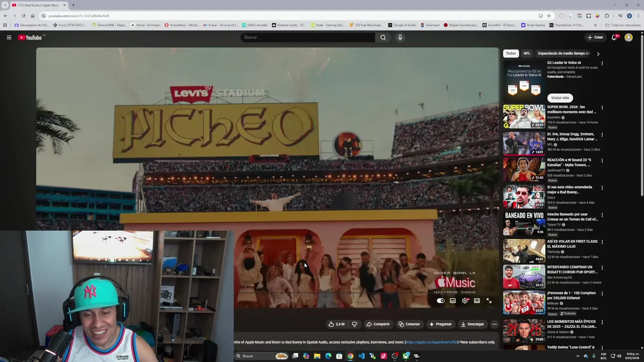The height and width of the screenshot is (362, 644).
Task: Click Visitar sitio on the ad
Action: [x=560, y=98]
